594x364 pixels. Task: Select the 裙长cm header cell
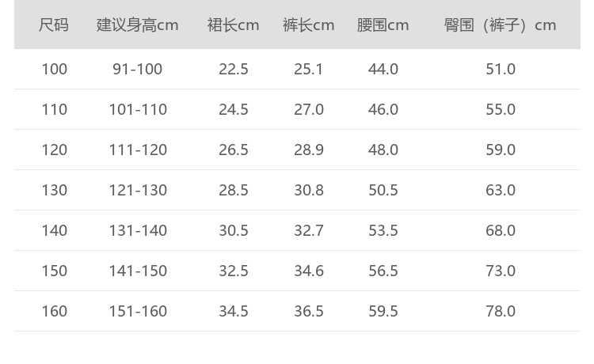233,25
